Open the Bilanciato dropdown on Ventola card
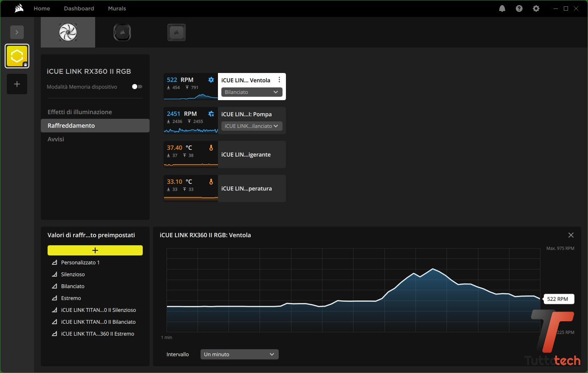 (x=252, y=92)
